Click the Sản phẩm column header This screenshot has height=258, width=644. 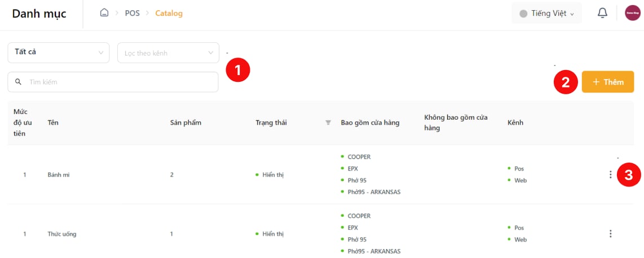click(x=186, y=123)
